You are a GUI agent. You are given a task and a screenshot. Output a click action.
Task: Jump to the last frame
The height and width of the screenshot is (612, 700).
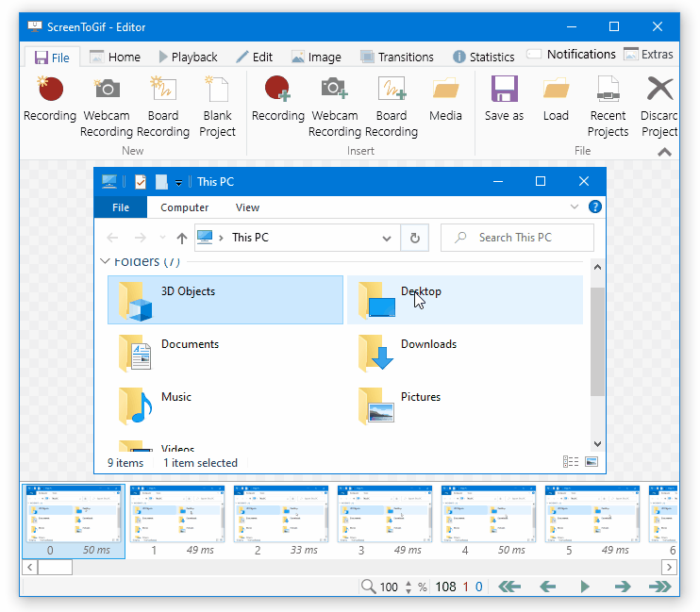tap(659, 587)
